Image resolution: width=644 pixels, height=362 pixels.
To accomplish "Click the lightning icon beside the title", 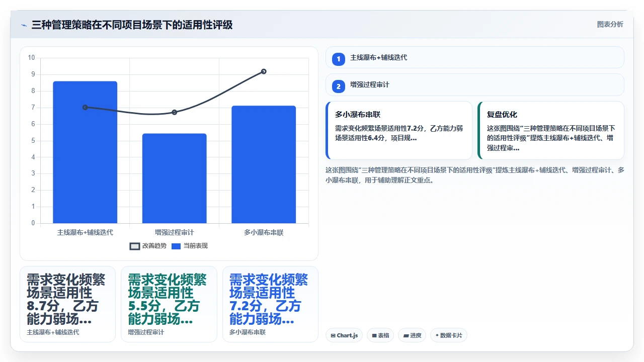I will 24,25.
